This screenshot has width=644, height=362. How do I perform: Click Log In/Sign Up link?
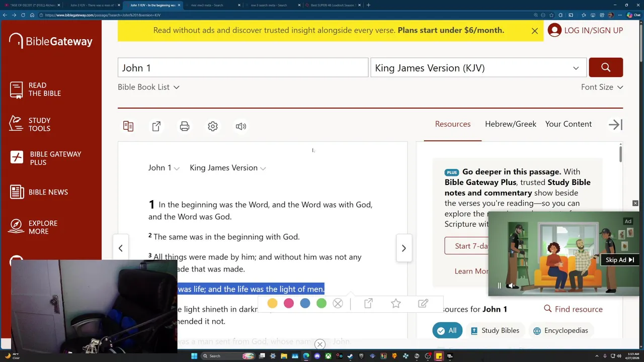[x=593, y=30]
